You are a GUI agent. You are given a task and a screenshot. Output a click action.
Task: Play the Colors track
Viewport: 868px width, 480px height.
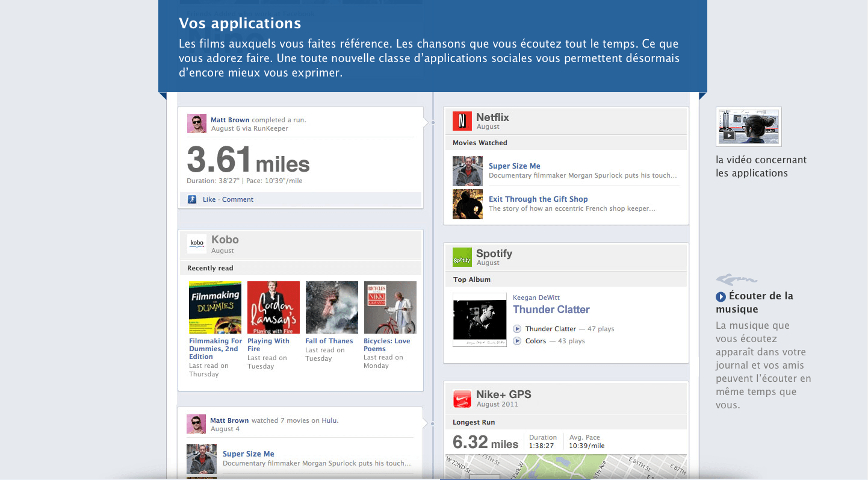pos(517,341)
